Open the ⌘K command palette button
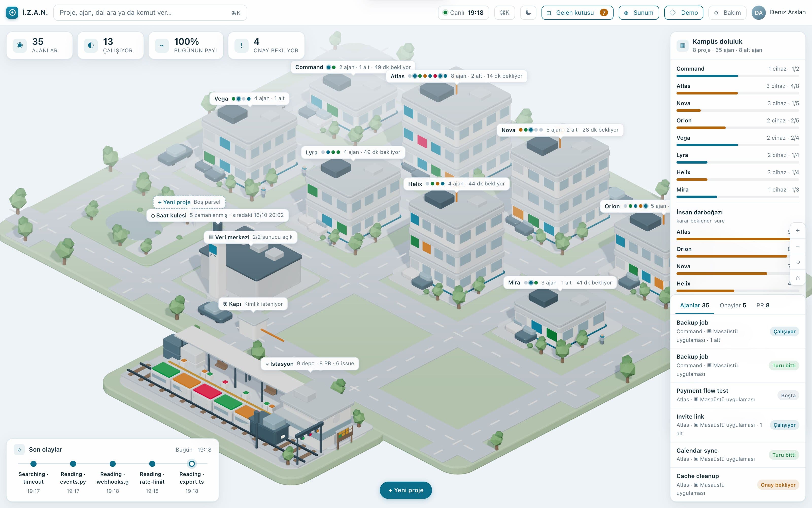The width and height of the screenshot is (812, 508). pos(504,13)
